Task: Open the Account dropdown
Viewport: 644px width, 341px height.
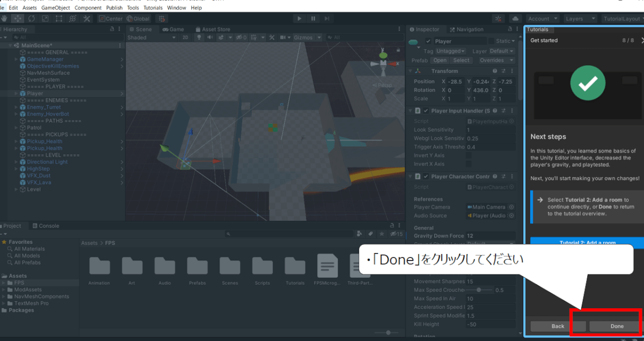Action: pos(541,19)
